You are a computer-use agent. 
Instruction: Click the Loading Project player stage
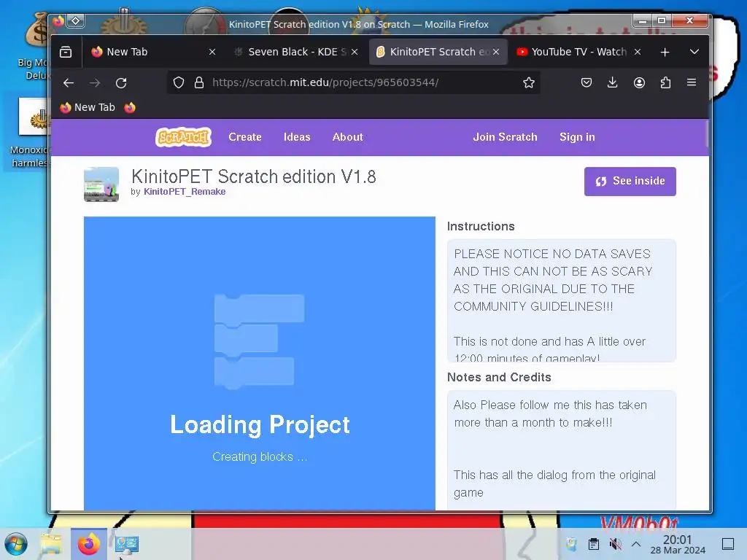(x=260, y=363)
